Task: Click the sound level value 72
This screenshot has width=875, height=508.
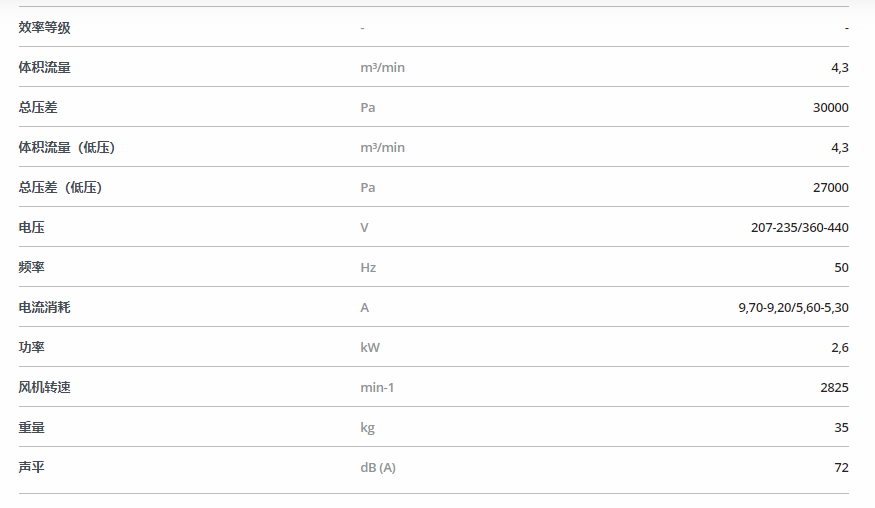Action: [x=842, y=468]
